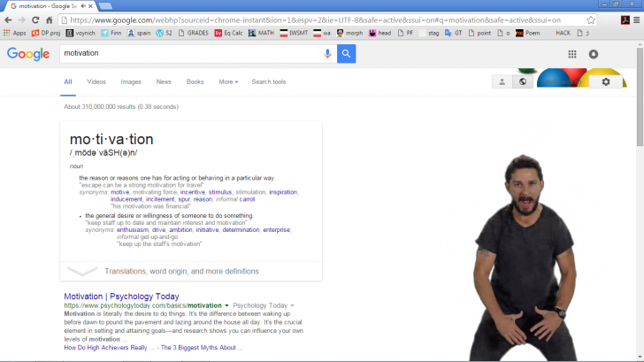
Task: Open the Eq Calc bookmark
Action: (x=228, y=33)
